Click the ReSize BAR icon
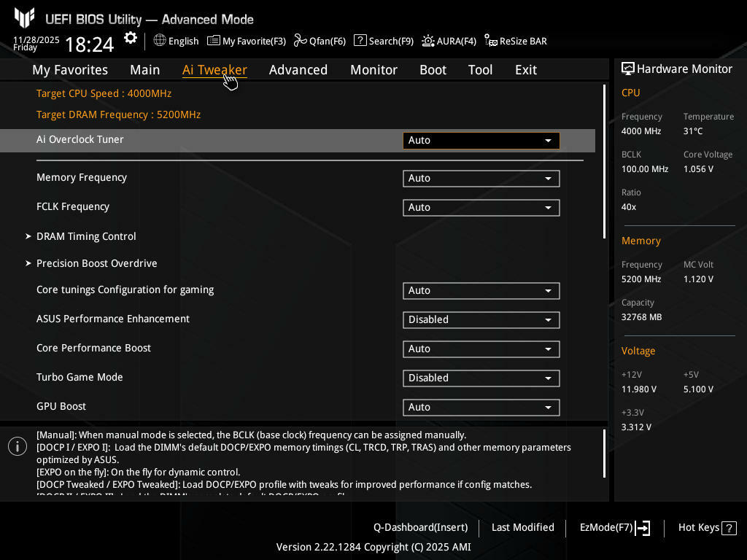The width and height of the screenshot is (747, 560). (x=491, y=41)
